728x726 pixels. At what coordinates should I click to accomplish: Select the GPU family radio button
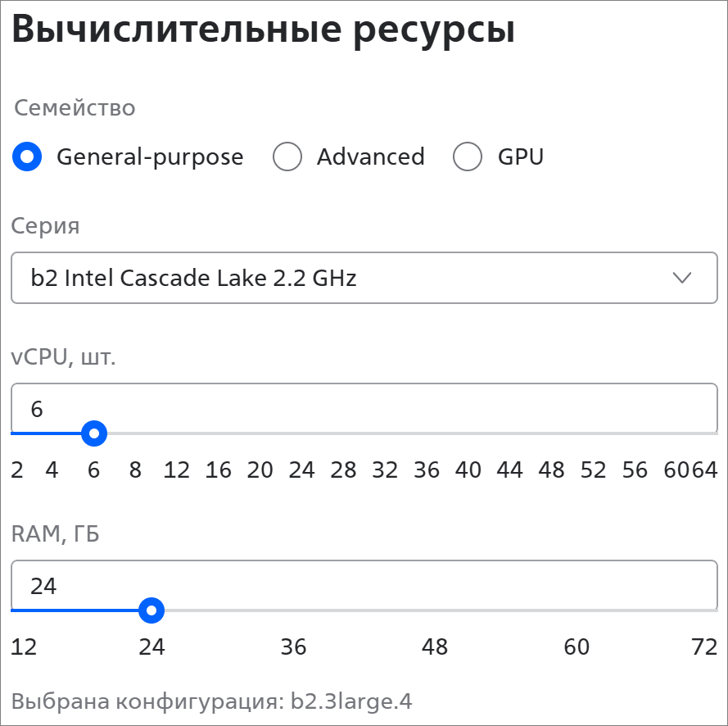click(468, 157)
